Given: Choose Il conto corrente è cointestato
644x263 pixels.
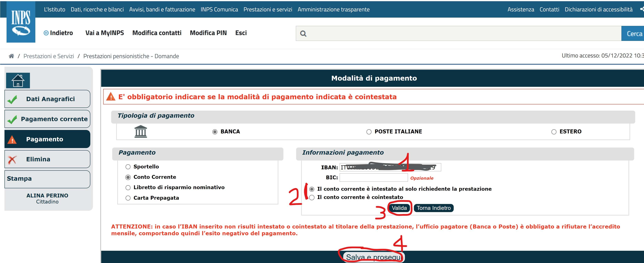Looking at the screenshot, I should click(312, 197).
